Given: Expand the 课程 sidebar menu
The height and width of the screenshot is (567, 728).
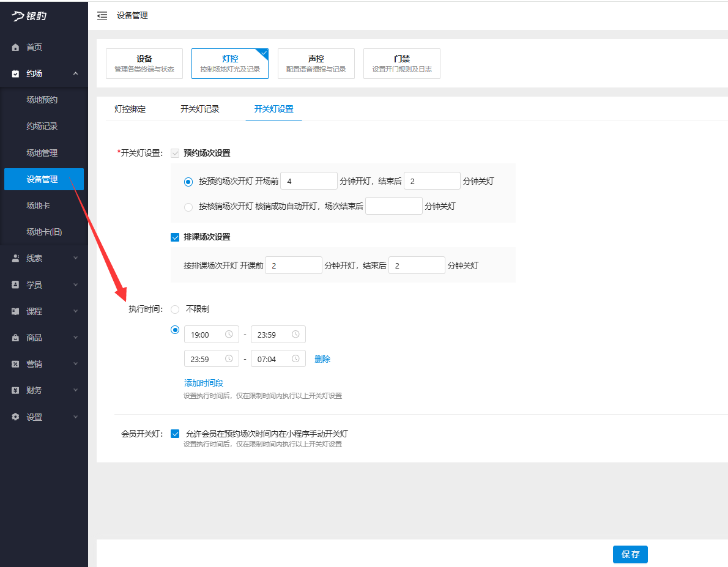Looking at the screenshot, I should point(15,311).
